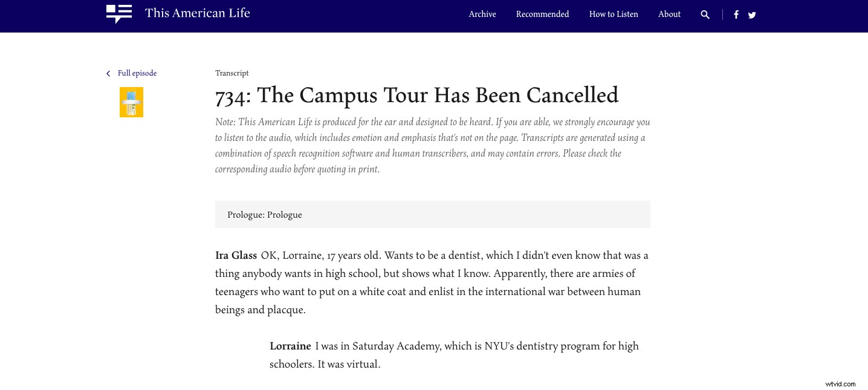
Task: Open the Facebook icon in header
Action: click(736, 15)
